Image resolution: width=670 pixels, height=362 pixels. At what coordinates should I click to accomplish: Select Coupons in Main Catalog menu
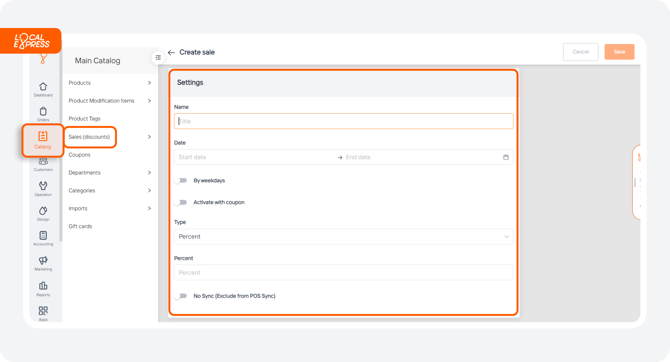point(79,155)
